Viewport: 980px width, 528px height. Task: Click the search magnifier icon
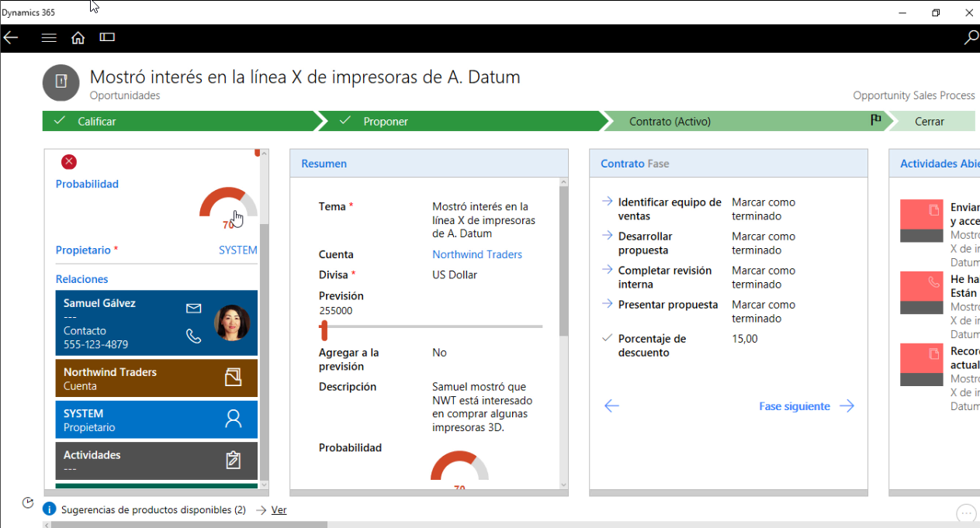970,37
